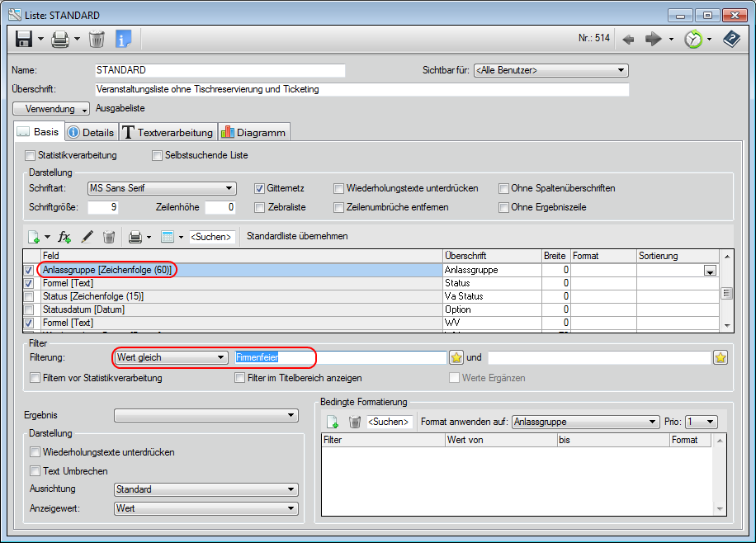Click the save (floppy disk) icon

24,39
